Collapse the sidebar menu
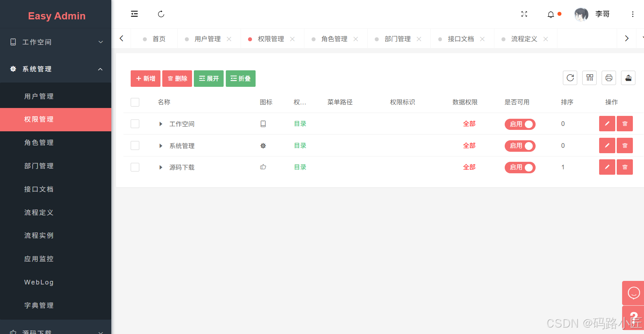The image size is (644, 334). click(x=134, y=14)
